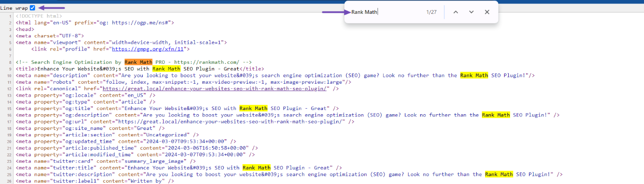Image resolution: width=644 pixels, height=184 pixels.
Task: Click the article:section Uncategorized line
Action: (x=107, y=135)
